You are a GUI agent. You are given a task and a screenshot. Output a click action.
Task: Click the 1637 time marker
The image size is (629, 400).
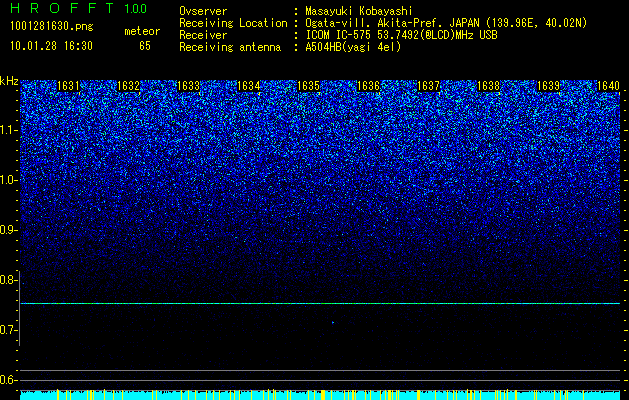[428, 86]
